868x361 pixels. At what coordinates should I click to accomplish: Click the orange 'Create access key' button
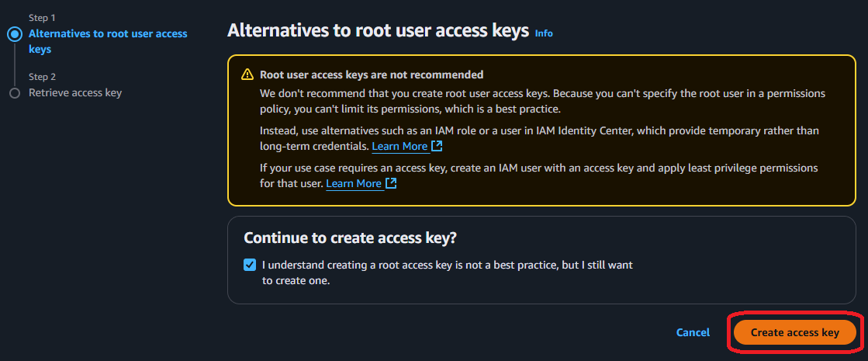(794, 332)
